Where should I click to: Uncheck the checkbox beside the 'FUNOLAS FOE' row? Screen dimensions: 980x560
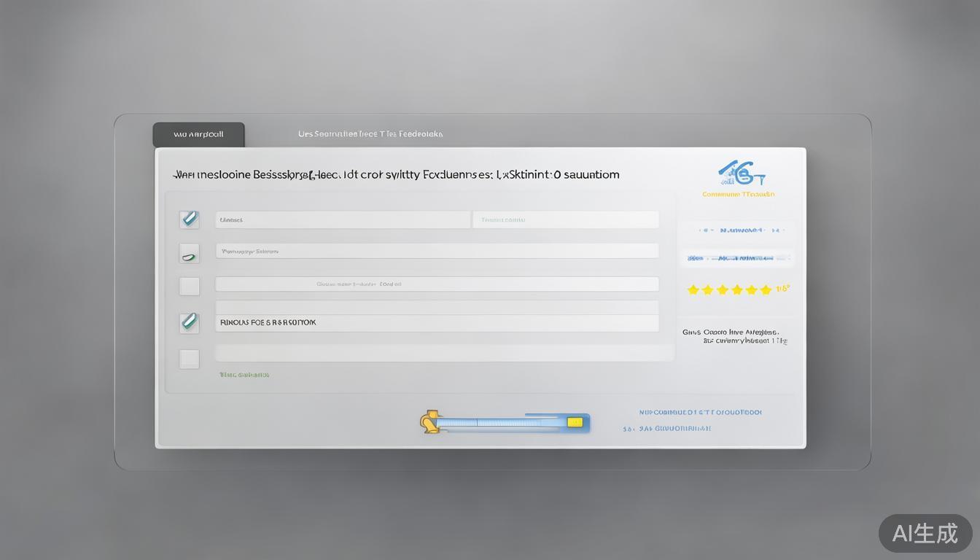pyautogui.click(x=190, y=322)
